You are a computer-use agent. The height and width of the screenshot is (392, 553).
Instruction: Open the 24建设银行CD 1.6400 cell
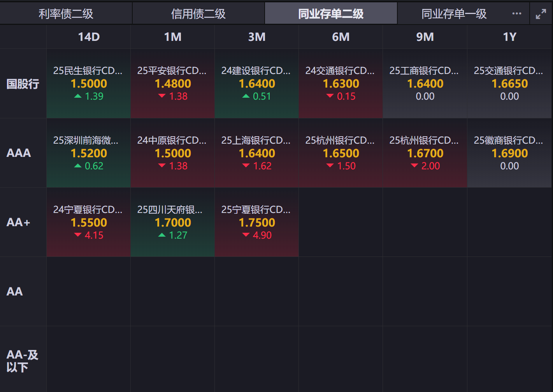click(x=257, y=84)
